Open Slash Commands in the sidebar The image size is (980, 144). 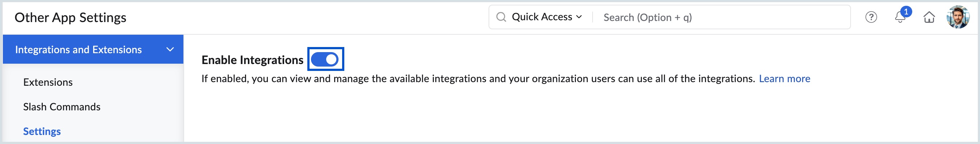(62, 107)
